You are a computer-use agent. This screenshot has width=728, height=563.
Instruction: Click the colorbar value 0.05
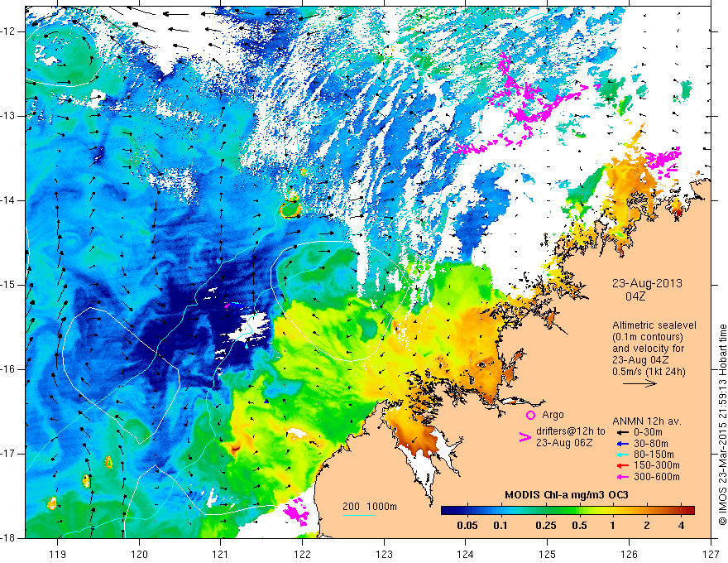(x=467, y=526)
